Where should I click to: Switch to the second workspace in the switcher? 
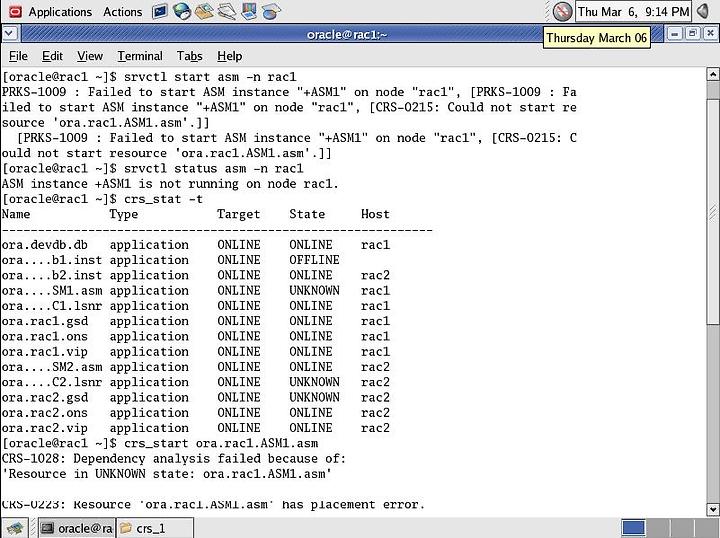[657, 528]
